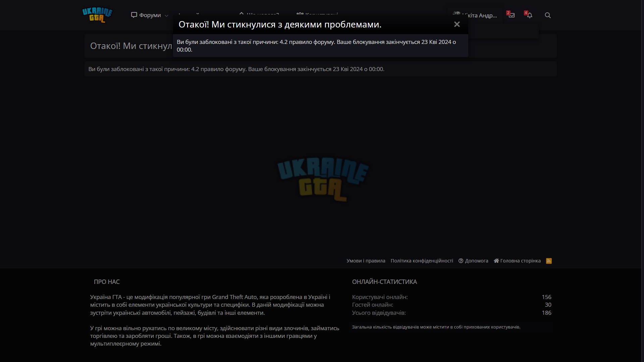Screen dimensions: 644x362
Task: Open the notifications bell icon
Action: click(x=529, y=15)
